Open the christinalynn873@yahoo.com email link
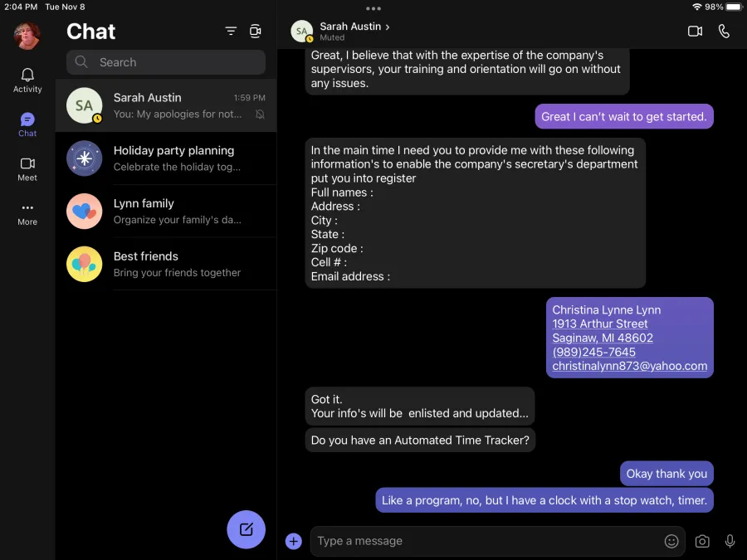The image size is (747, 560). click(629, 366)
